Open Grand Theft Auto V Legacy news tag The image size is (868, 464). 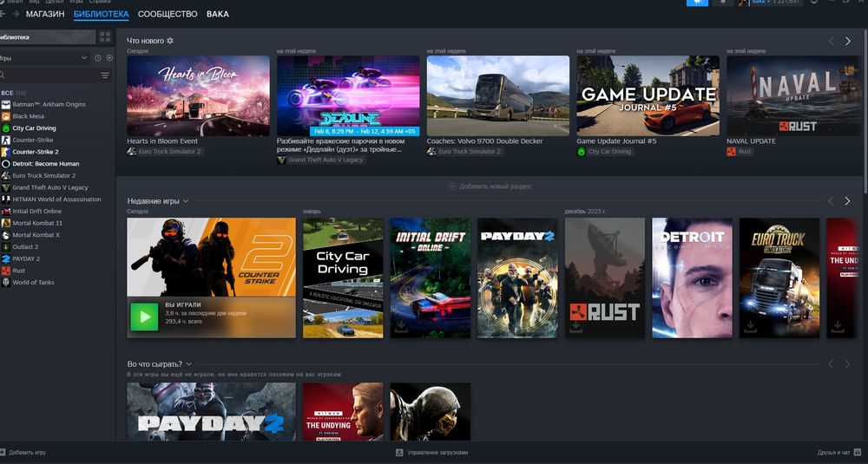pyautogui.click(x=320, y=160)
